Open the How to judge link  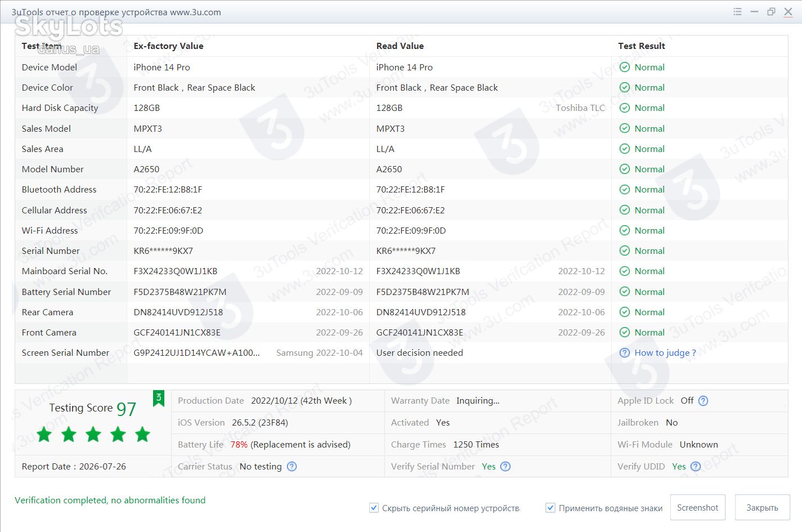click(665, 353)
